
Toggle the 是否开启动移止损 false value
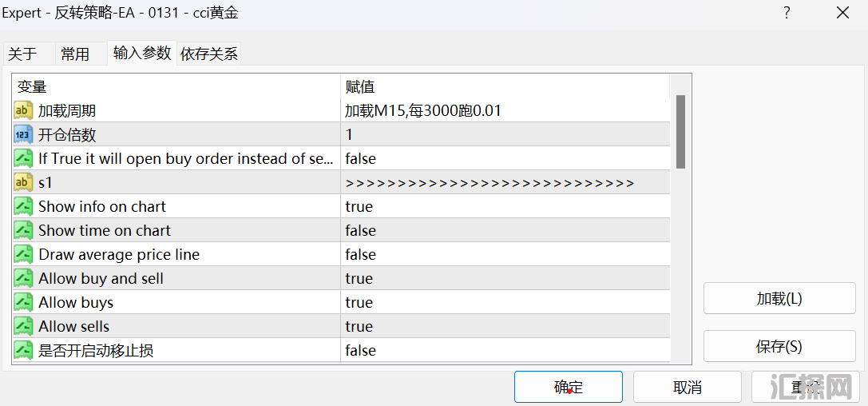click(x=360, y=350)
